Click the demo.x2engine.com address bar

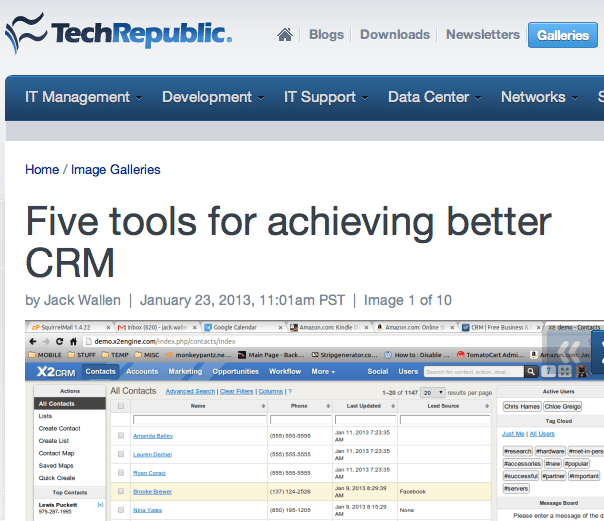312,341
